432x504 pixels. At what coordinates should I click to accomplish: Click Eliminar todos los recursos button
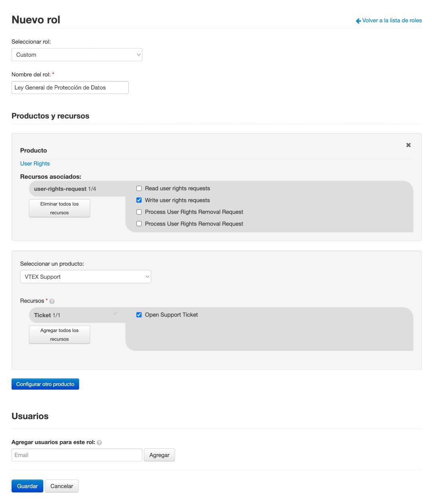pos(59,208)
